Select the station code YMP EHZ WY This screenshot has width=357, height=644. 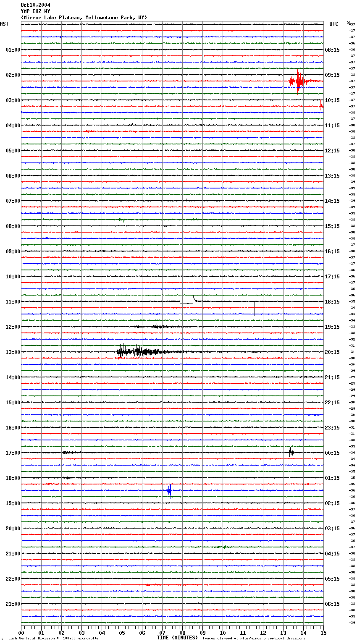(x=35, y=11)
